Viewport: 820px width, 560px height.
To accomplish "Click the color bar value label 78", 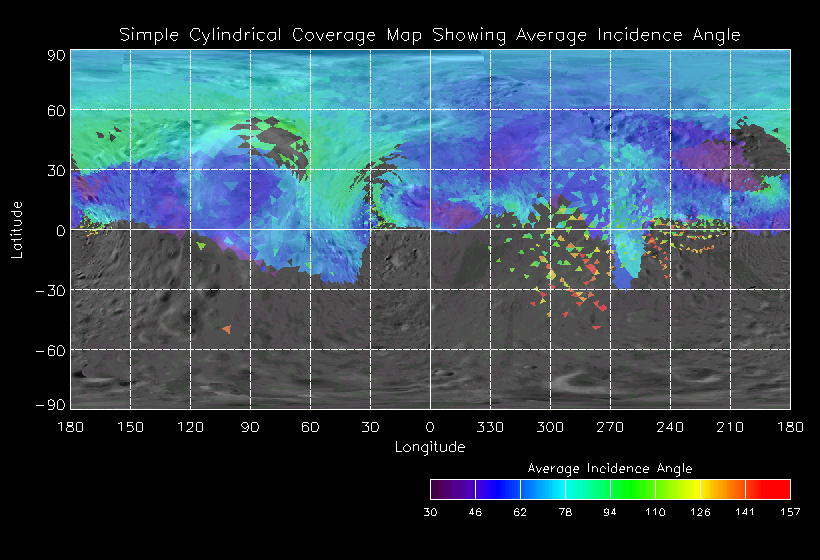I will pyautogui.click(x=565, y=512).
